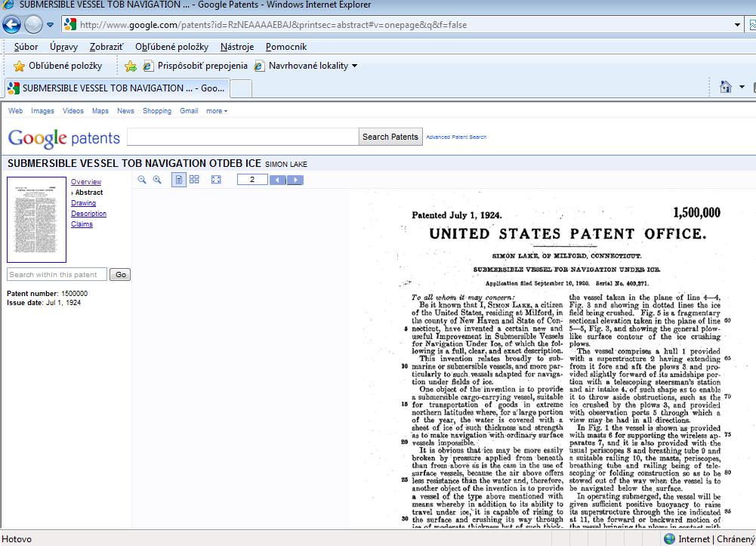Click the browser Forward arrow button
The height and width of the screenshot is (546, 756).
pyautogui.click(x=33, y=25)
